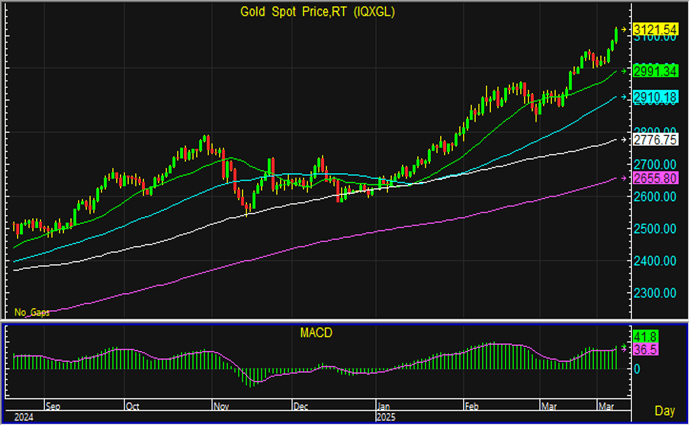Image resolution: width=690 pixels, height=426 pixels.
Task: Click the magenta arrow marker beside 2655.80
Action: coord(625,178)
